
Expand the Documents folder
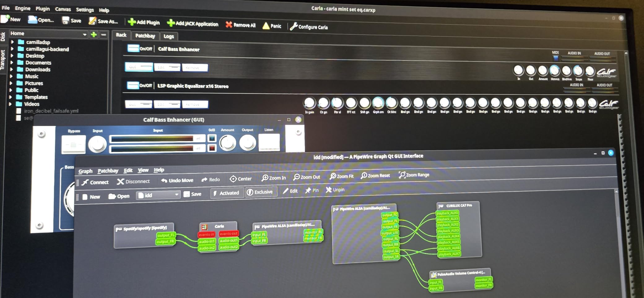tap(12, 62)
